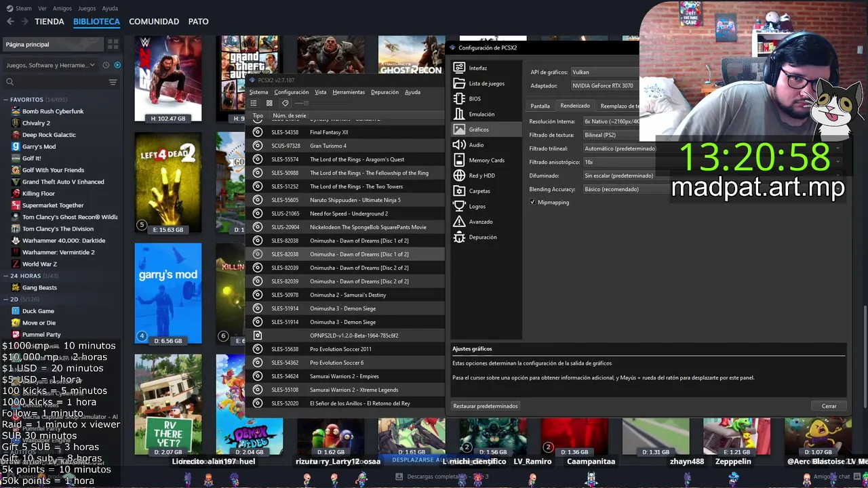Select the Red y HDD globe icon
The image size is (868, 488).
[x=459, y=176]
